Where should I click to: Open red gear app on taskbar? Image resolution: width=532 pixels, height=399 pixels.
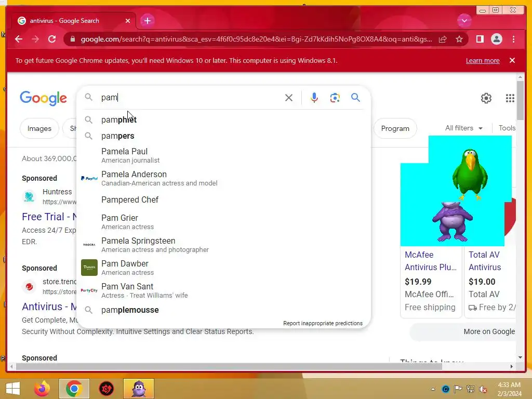point(106,389)
